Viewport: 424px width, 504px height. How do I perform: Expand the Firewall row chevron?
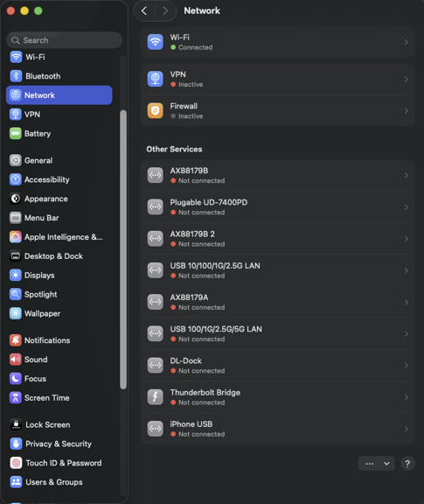click(407, 111)
